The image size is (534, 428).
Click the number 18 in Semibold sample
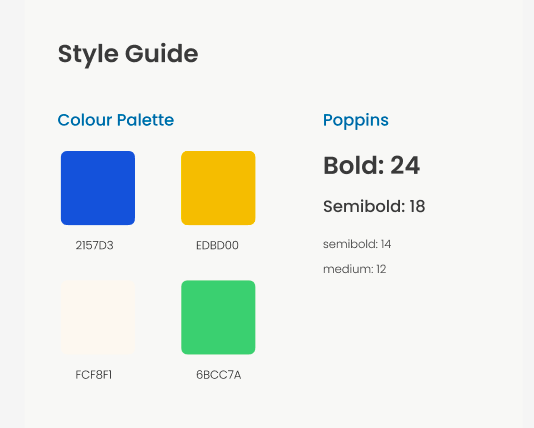tap(418, 206)
